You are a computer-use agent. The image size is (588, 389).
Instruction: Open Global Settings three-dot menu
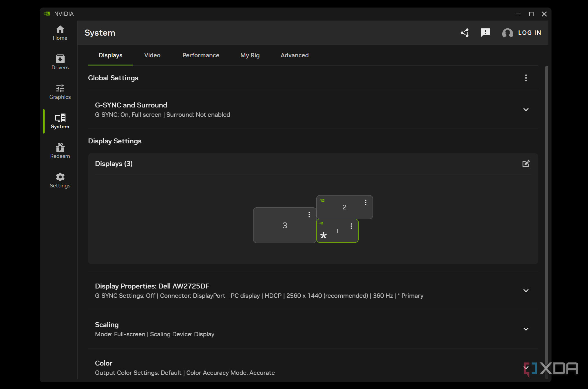(526, 78)
